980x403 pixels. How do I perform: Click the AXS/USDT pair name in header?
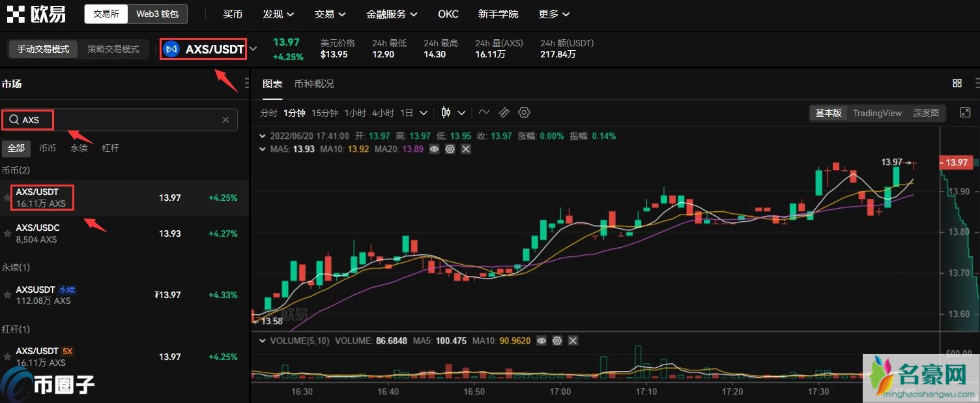[x=214, y=49]
